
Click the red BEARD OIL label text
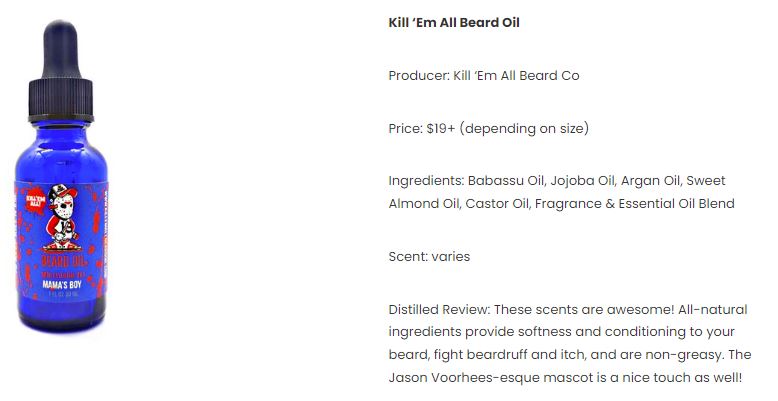pos(64,261)
